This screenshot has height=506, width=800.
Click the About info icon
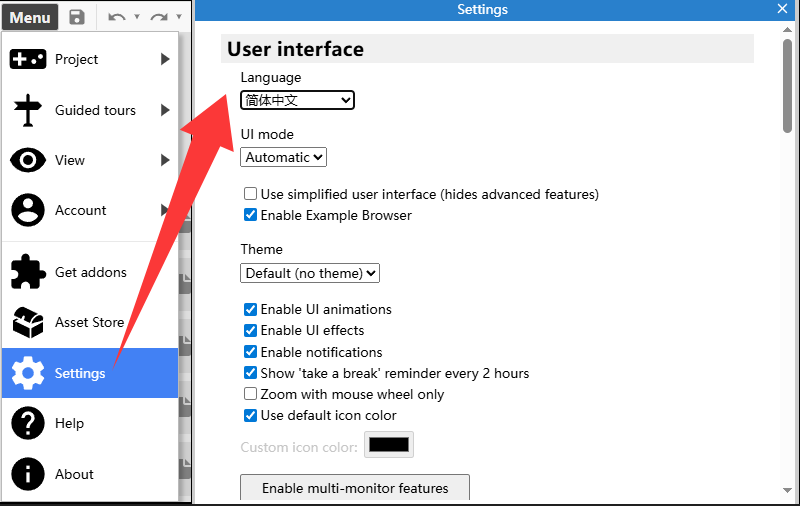click(x=28, y=474)
